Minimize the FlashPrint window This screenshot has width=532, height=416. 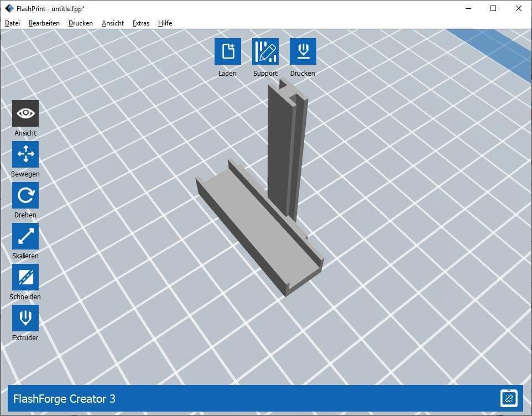click(x=468, y=8)
